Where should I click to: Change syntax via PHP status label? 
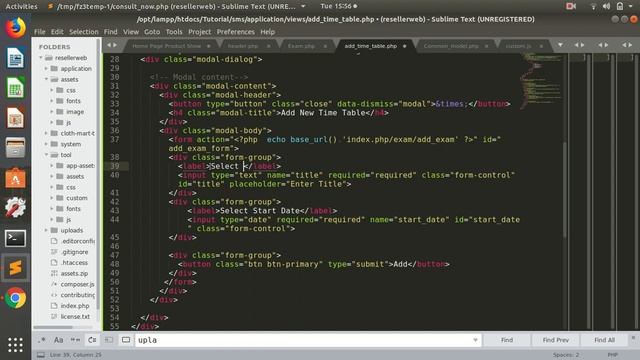click(612, 355)
